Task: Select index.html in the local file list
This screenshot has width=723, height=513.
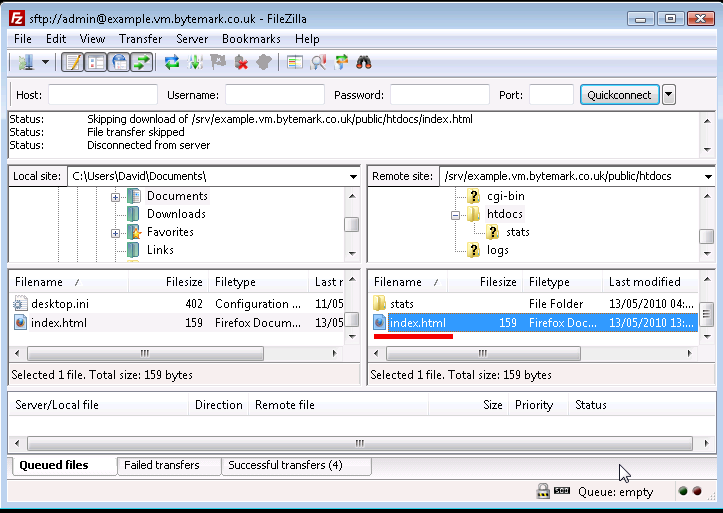Action: tap(59, 323)
